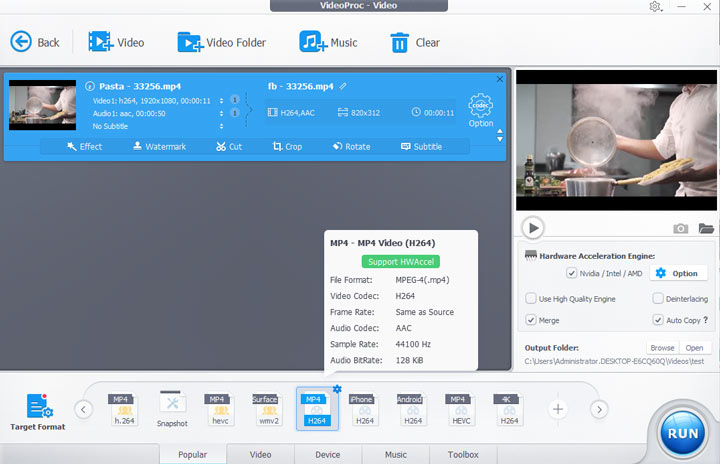The height and width of the screenshot is (464, 720).
Task: Select MP4 h.264 multi-track preset
Action: (124, 409)
